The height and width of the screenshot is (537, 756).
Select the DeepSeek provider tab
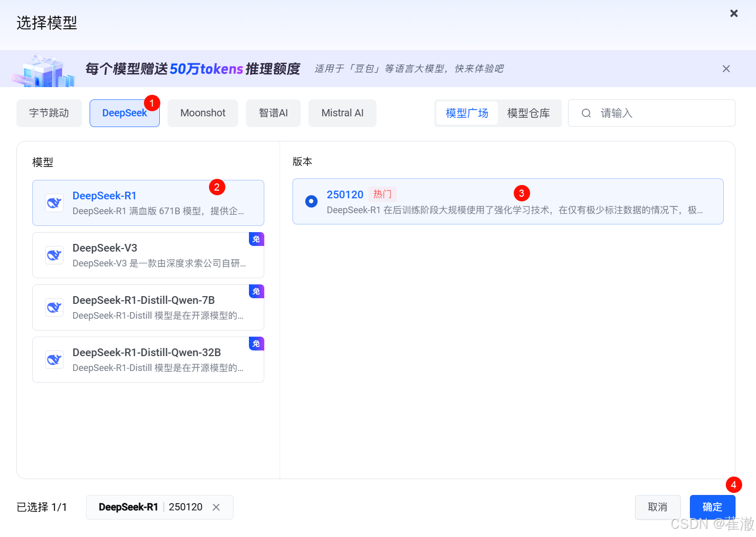click(x=124, y=113)
